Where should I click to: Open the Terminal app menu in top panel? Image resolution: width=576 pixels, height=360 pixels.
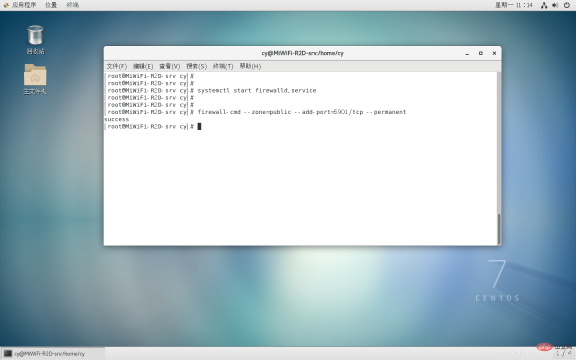click(x=73, y=5)
